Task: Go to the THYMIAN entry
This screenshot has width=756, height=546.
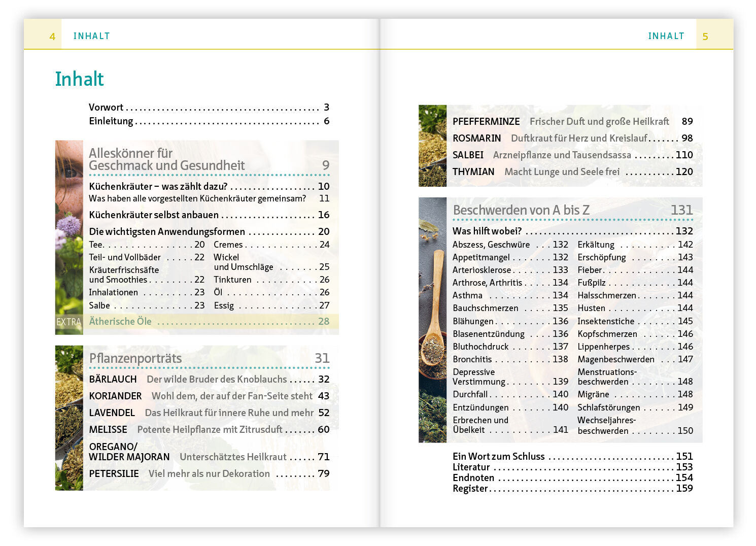Action: (473, 172)
